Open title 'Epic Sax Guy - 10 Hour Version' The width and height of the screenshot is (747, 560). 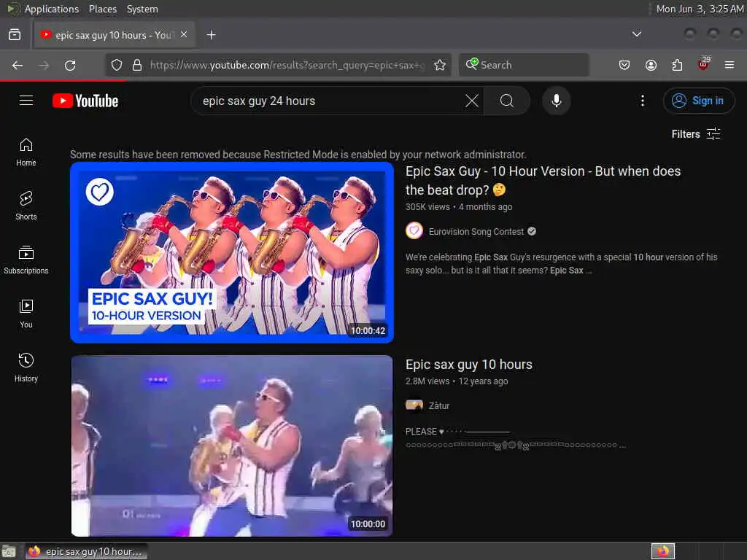(543, 181)
